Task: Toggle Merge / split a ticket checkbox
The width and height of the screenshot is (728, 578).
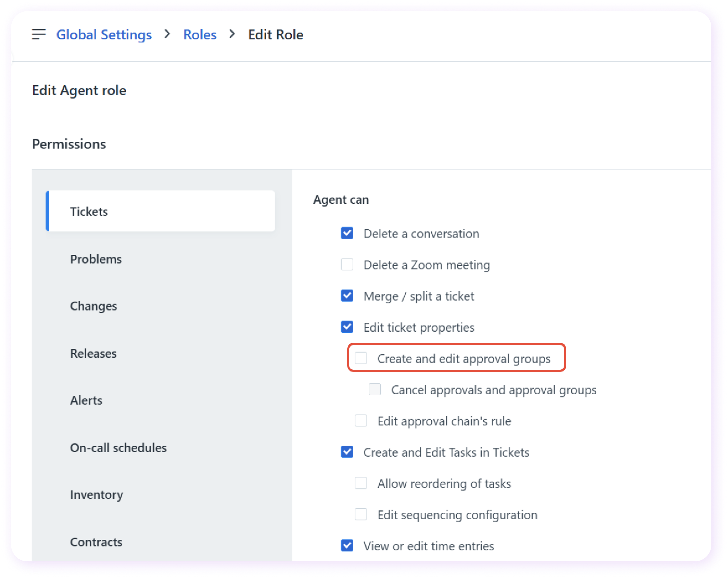Action: pos(347,296)
